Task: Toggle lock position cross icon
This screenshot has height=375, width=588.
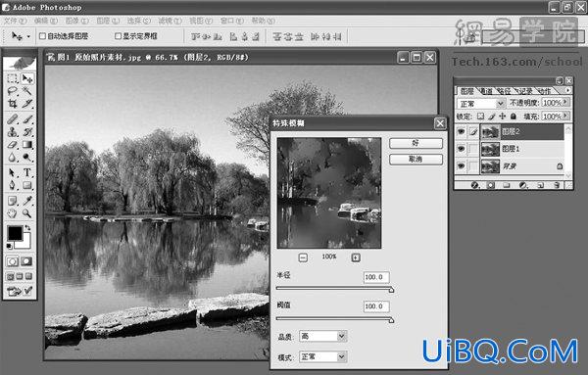Action: tap(502, 117)
